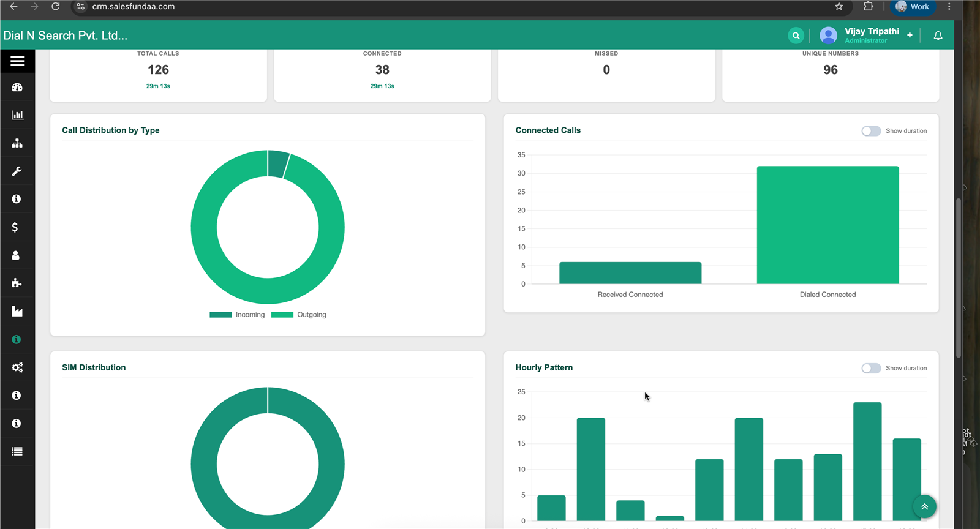Click 29m 13s under Connected

382,86
